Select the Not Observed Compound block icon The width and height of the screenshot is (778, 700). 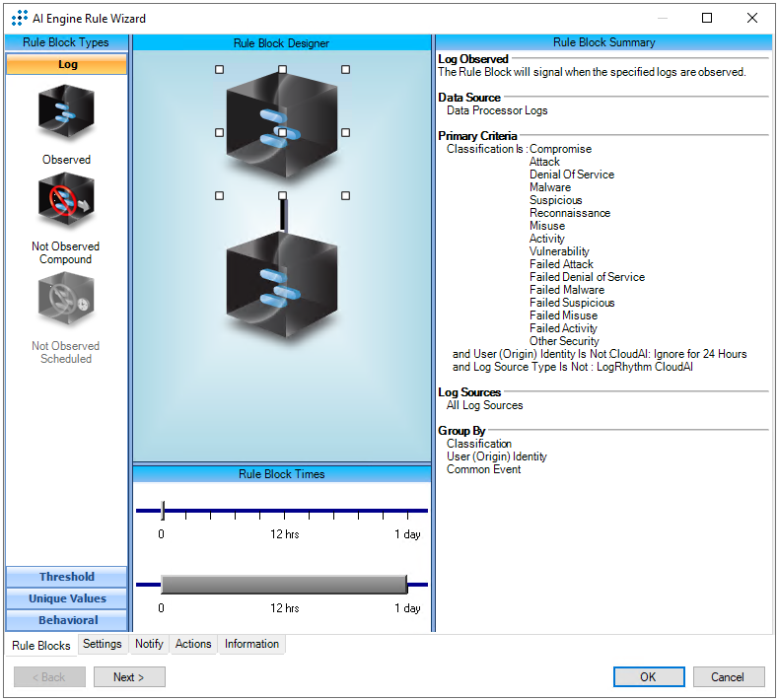click(66, 202)
